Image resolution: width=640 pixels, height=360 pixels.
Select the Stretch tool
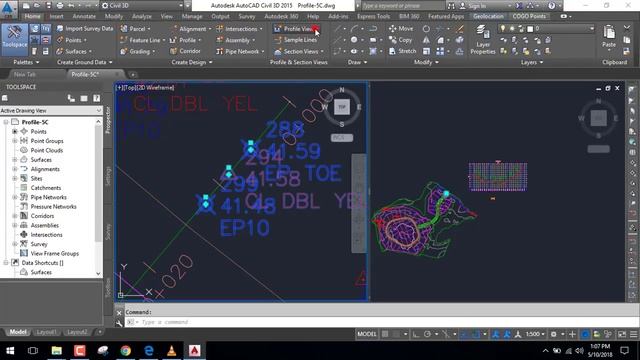402,51
